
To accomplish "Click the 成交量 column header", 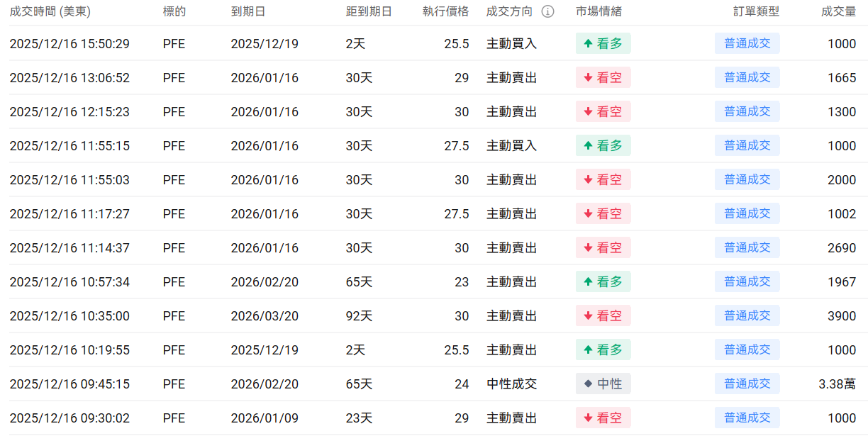I will [838, 11].
